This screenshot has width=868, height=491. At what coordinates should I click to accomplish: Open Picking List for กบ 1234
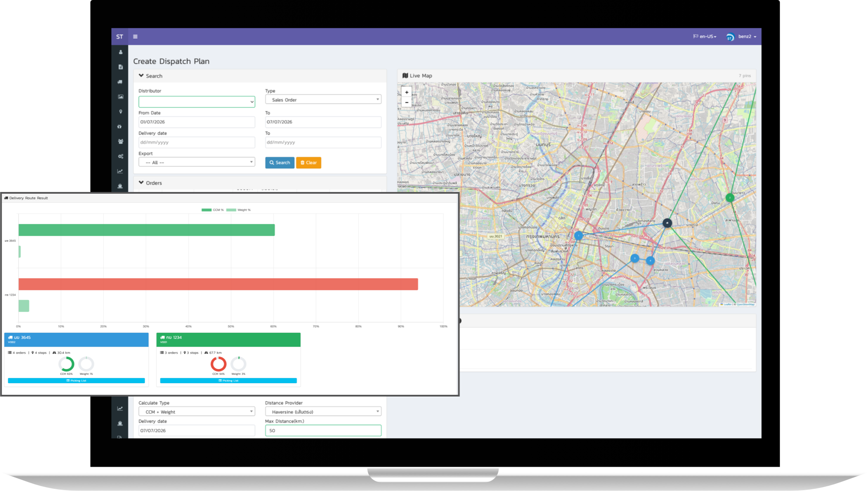coord(228,380)
